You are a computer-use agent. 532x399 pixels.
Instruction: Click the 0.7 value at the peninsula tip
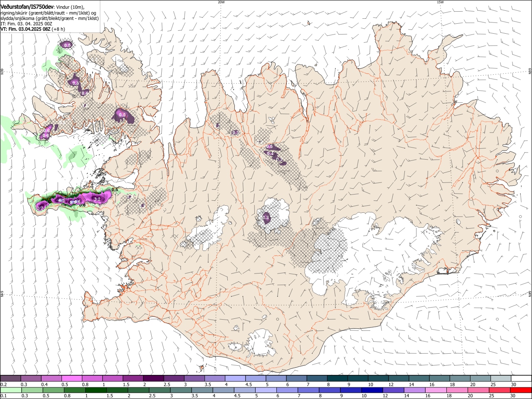click(x=40, y=208)
